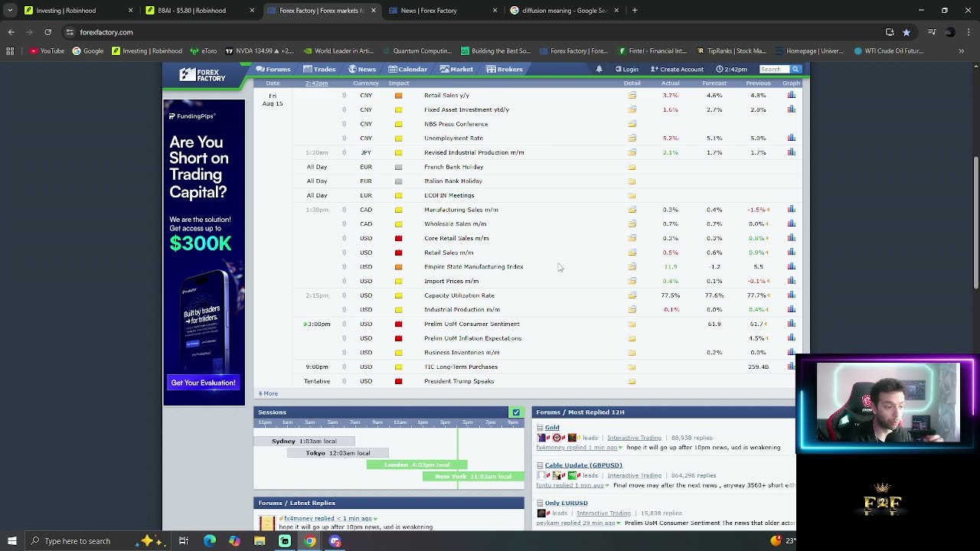The width and height of the screenshot is (980, 551).
Task: Show graph for Retail Sales y/y
Action: tap(791, 96)
